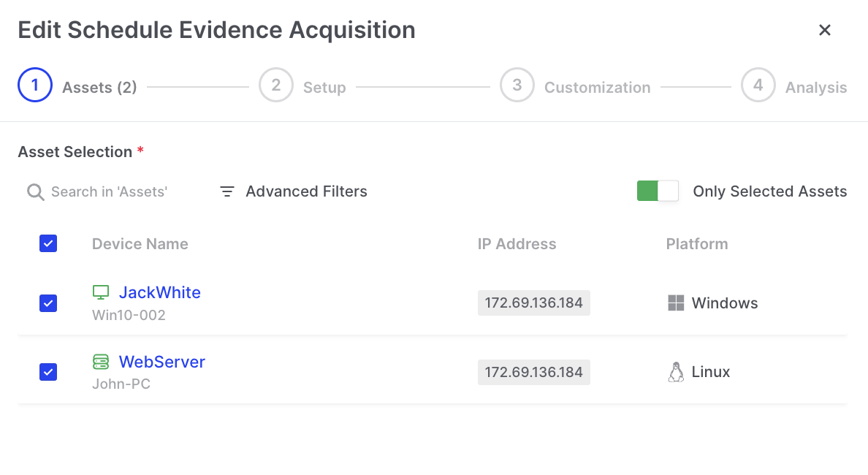This screenshot has width=868, height=475.
Task: Open the WebServer device link
Action: click(x=161, y=362)
